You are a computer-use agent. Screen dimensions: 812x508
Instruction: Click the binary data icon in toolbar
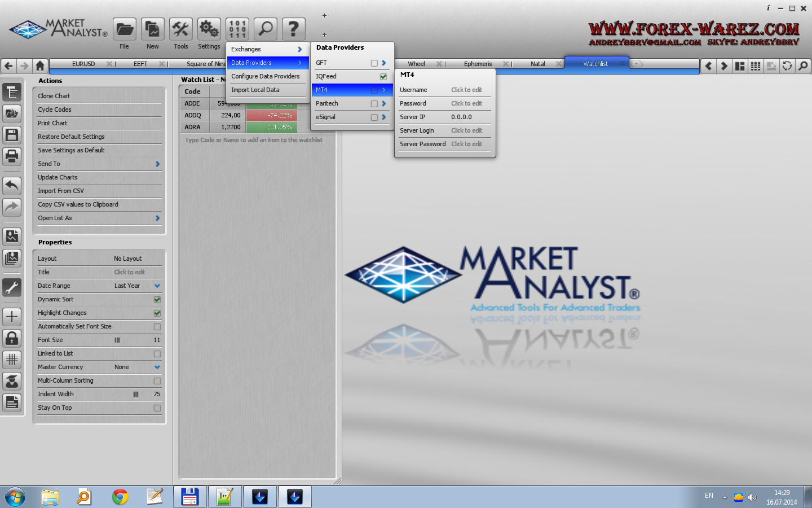coord(237,29)
